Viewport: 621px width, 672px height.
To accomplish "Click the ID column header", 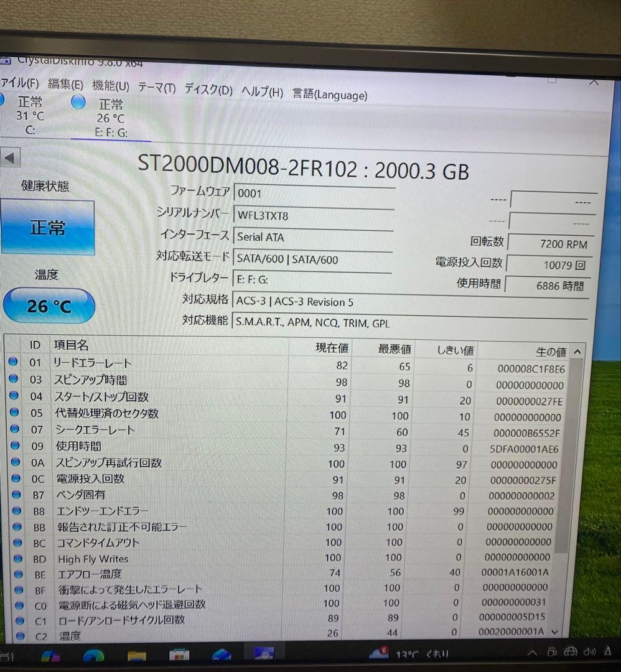I will [x=35, y=345].
